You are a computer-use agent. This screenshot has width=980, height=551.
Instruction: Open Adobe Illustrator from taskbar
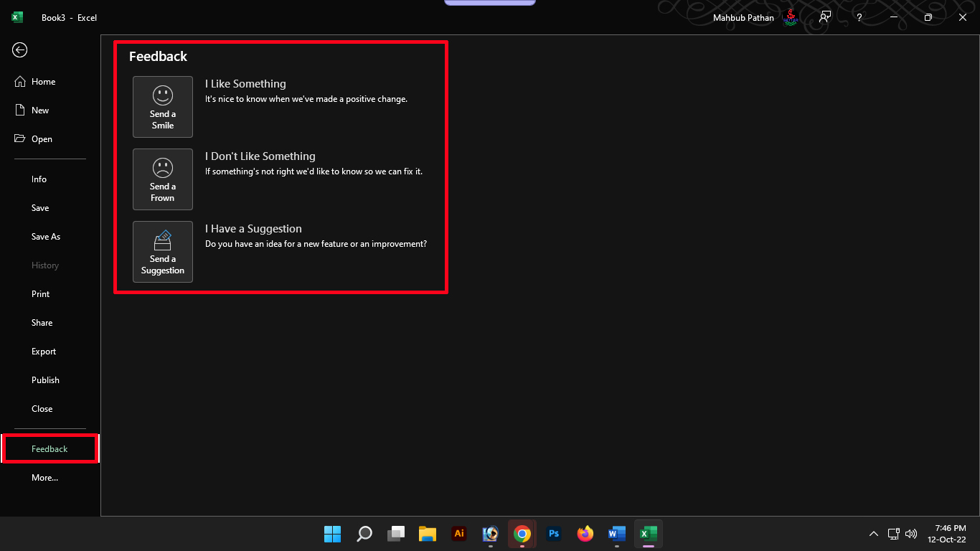coord(459,534)
